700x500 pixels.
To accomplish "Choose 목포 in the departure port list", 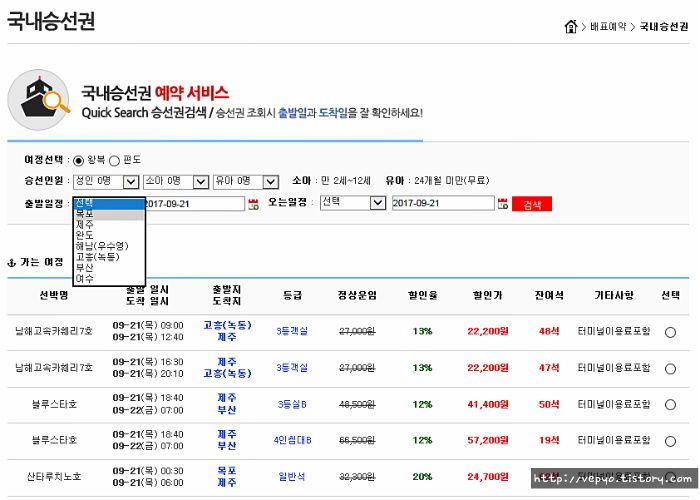I will point(109,214).
